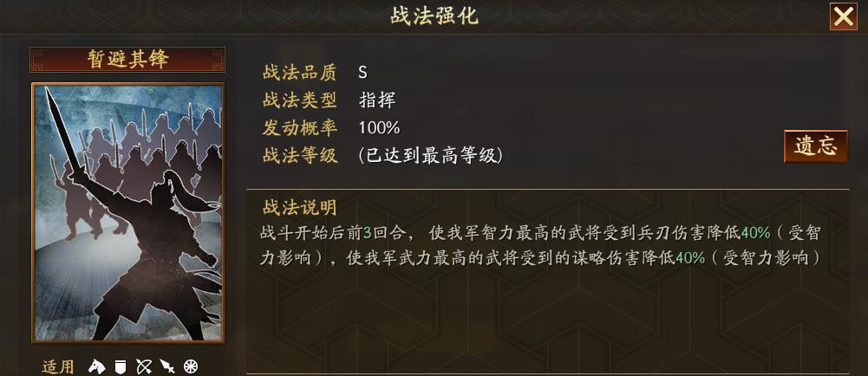The width and height of the screenshot is (868, 376).
Task: Click the 发动概率 label
Action: coord(299,127)
